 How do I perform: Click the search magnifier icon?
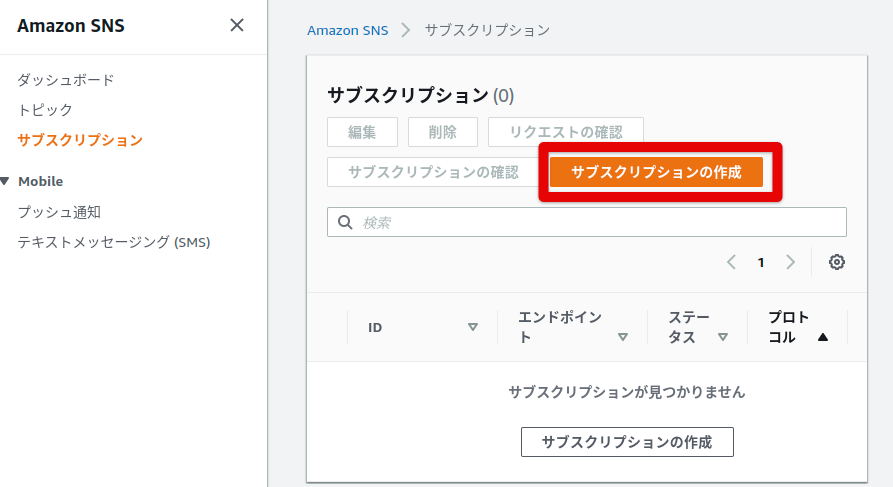[x=345, y=222]
